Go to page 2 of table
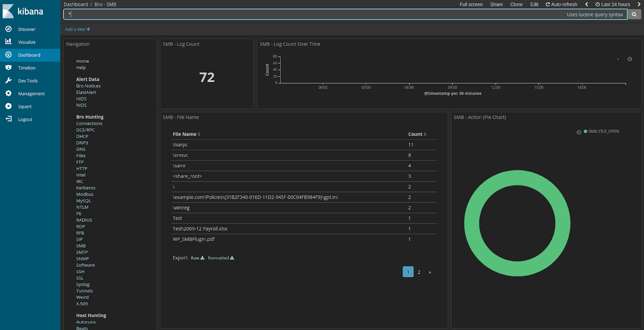The height and width of the screenshot is (330, 644). [419, 272]
